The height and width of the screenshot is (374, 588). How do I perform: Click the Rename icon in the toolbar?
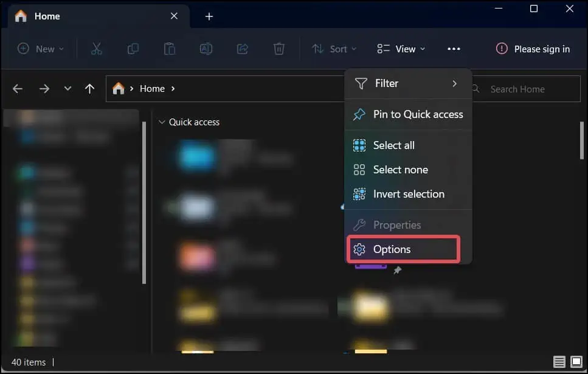206,49
